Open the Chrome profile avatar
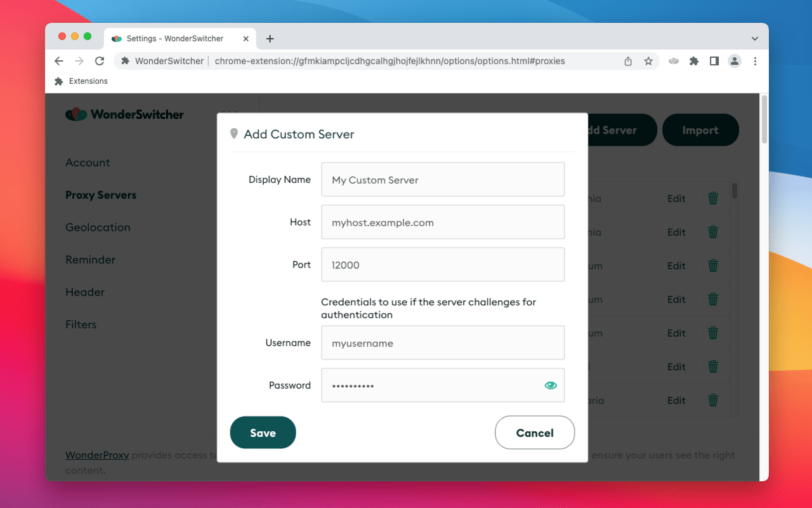 click(735, 61)
